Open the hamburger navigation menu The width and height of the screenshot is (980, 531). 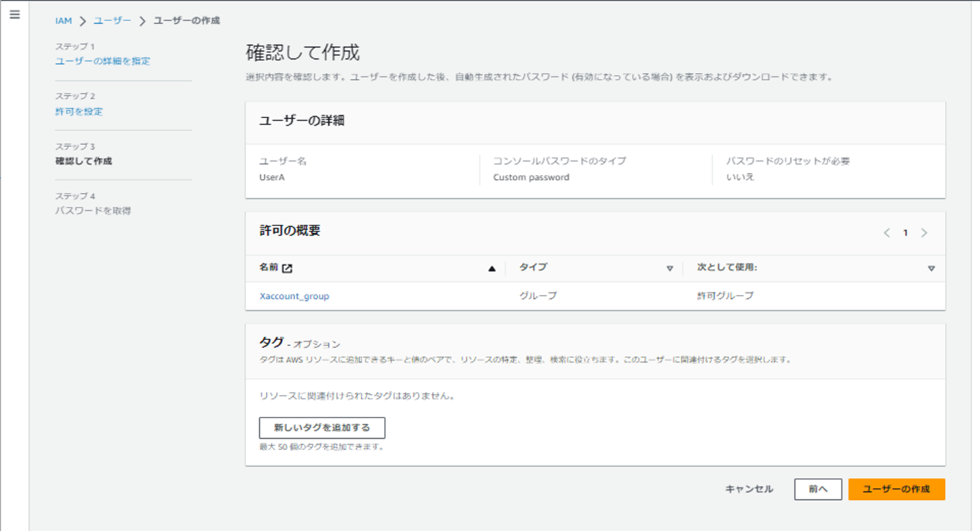tap(15, 14)
